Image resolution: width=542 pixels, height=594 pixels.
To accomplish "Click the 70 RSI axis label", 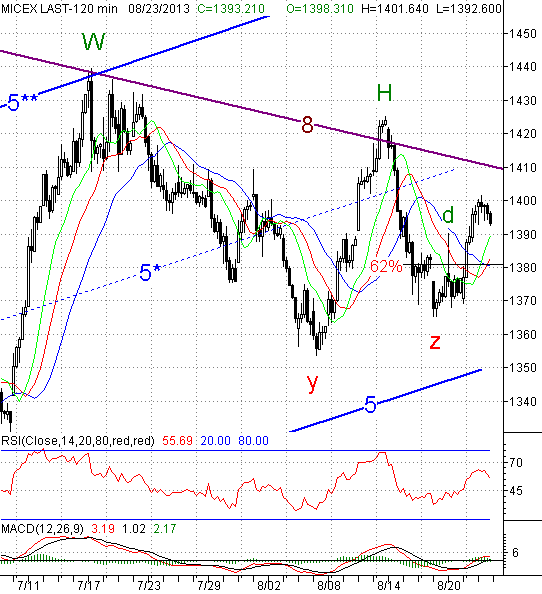I will click(x=516, y=462).
